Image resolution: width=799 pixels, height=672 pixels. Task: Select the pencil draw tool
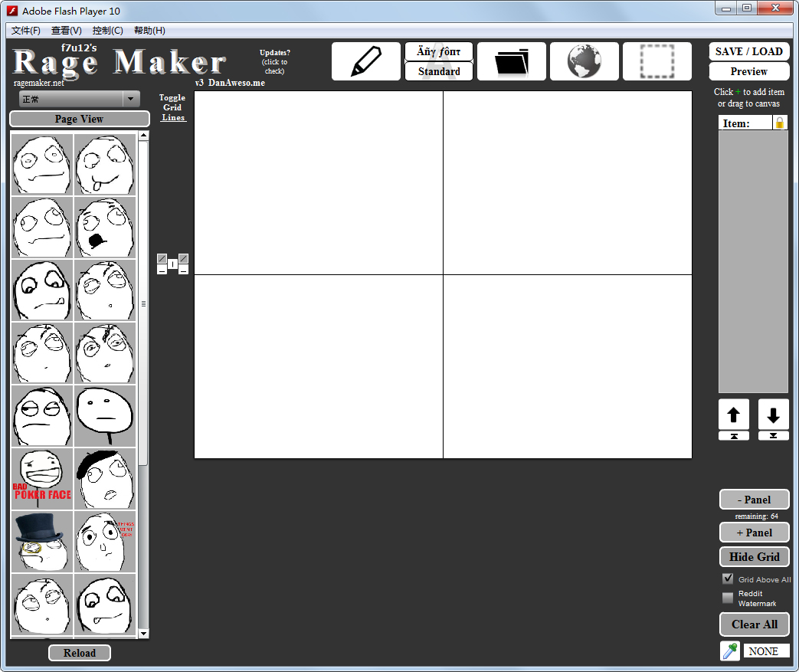coord(366,61)
